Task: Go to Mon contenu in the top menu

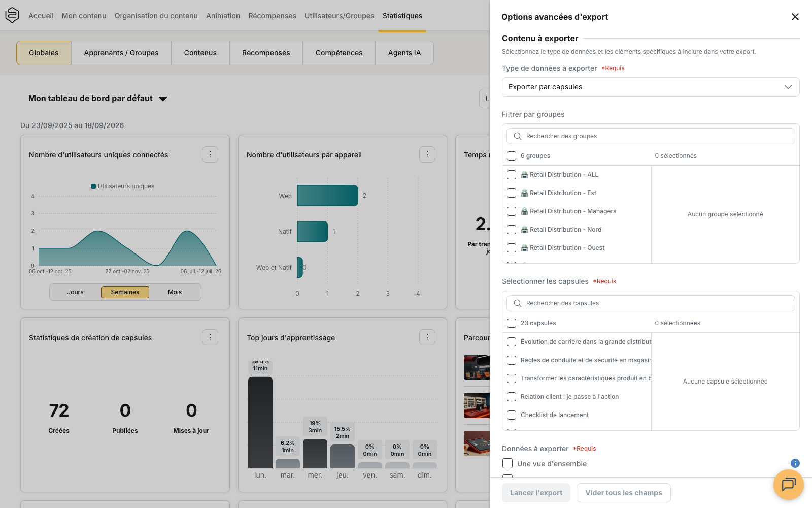Action: point(84,16)
